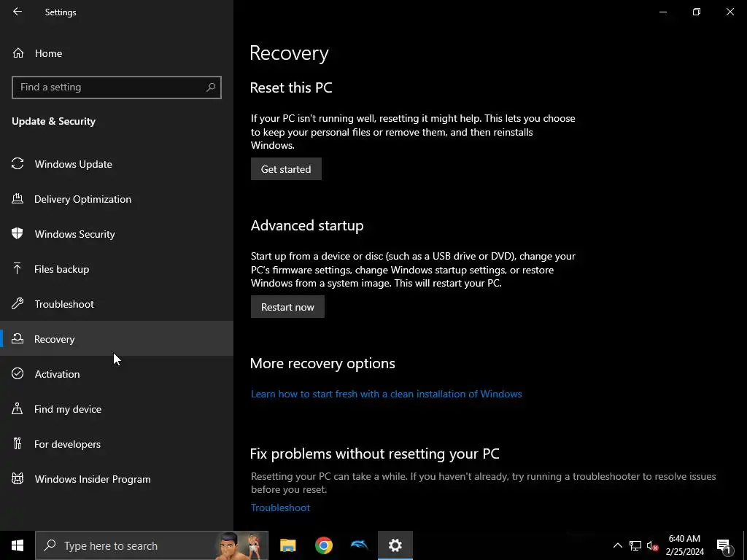Open the Windows Start menu
747x560 pixels.
(18, 545)
